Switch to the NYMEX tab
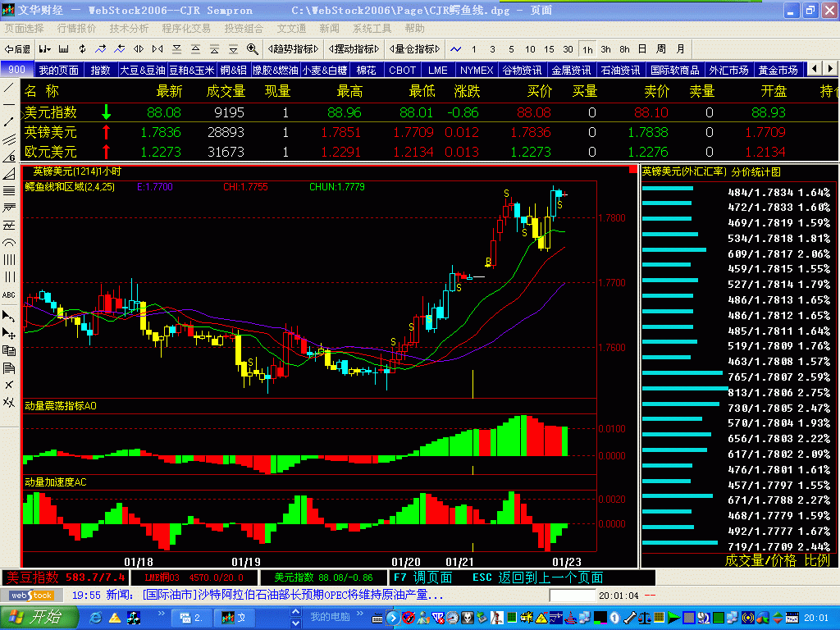The image size is (840, 630). 477,71
